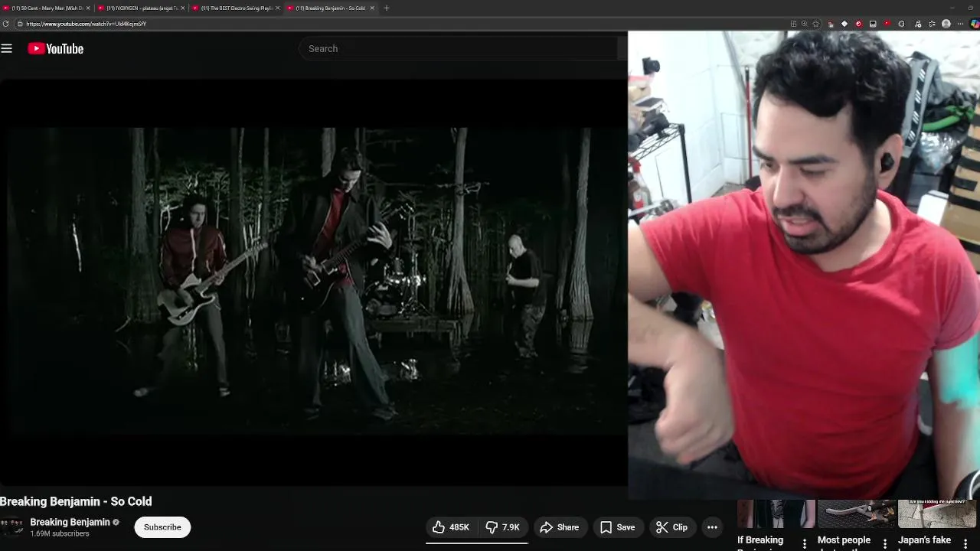
Task: Open the red YouTube-style extension icon
Action: pos(887,24)
